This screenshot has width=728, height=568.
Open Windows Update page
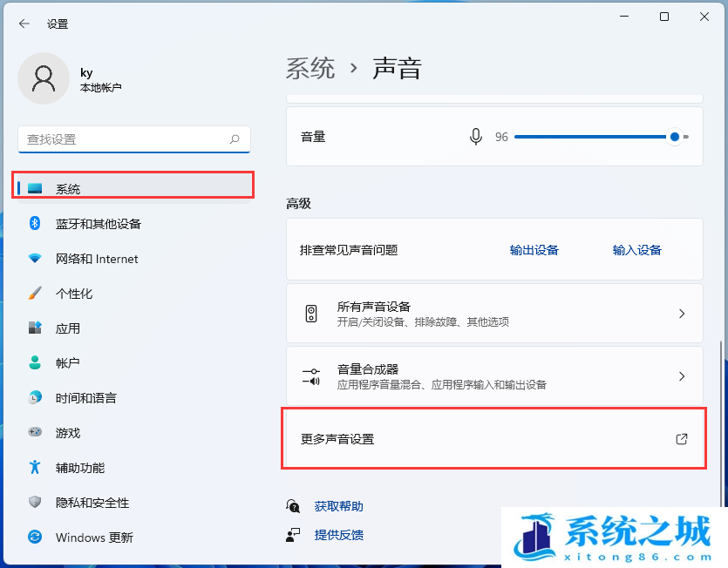pyautogui.click(x=93, y=538)
